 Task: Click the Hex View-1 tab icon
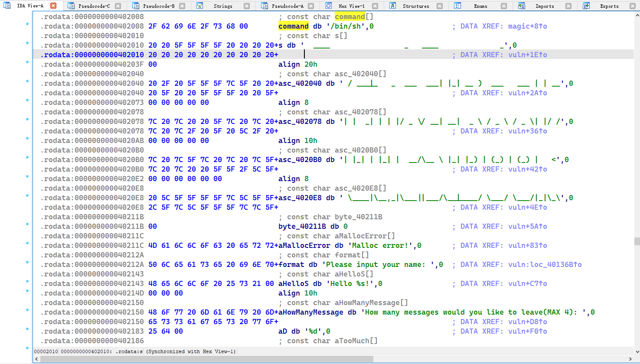coord(329,6)
